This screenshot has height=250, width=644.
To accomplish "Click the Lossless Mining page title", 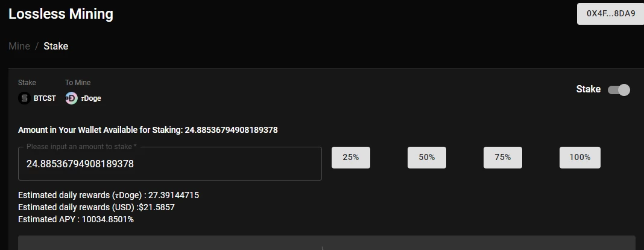I will click(61, 14).
